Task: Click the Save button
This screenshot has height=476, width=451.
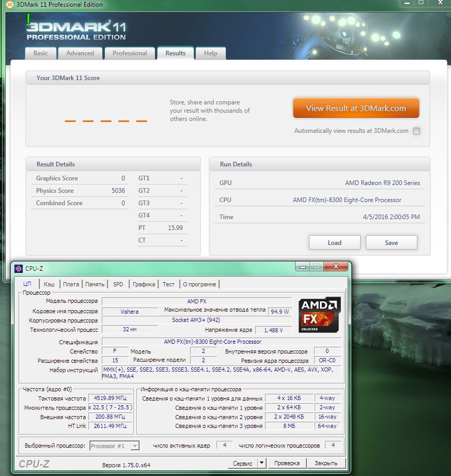Action: (x=391, y=242)
